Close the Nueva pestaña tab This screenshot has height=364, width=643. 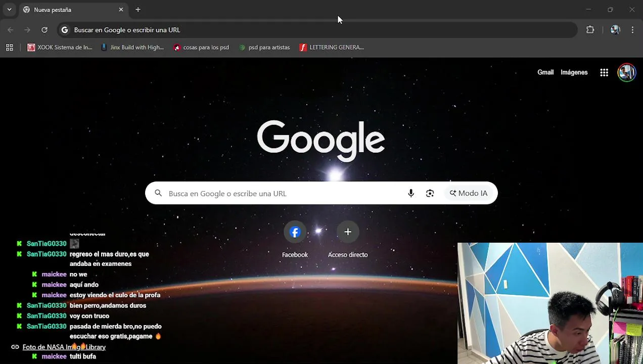tap(121, 10)
